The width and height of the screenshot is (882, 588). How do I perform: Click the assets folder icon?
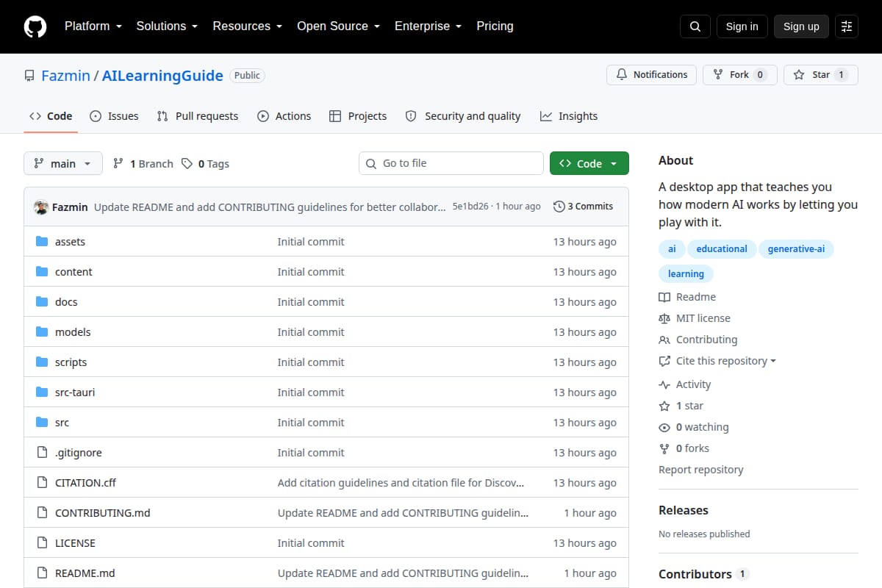click(x=42, y=242)
